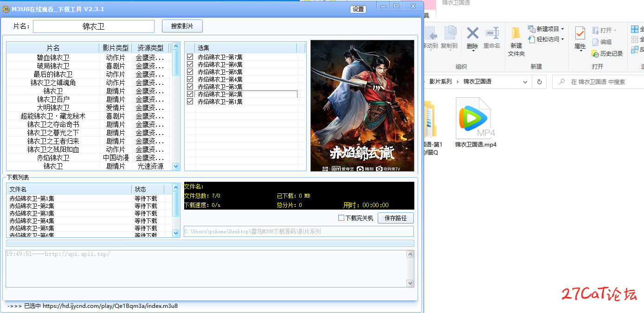
Task: Click the download progress bar
Action: (210, 243)
